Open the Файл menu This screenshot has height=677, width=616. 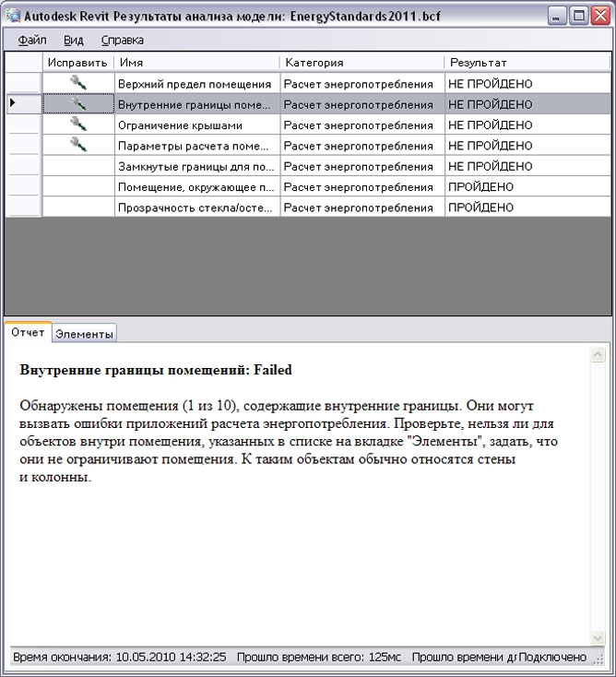coord(32,41)
